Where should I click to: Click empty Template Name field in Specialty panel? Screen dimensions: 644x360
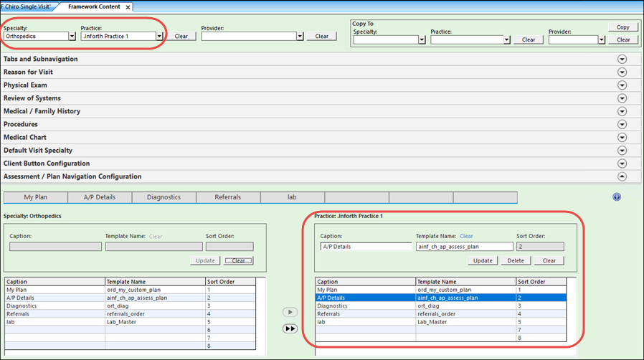[x=154, y=247]
